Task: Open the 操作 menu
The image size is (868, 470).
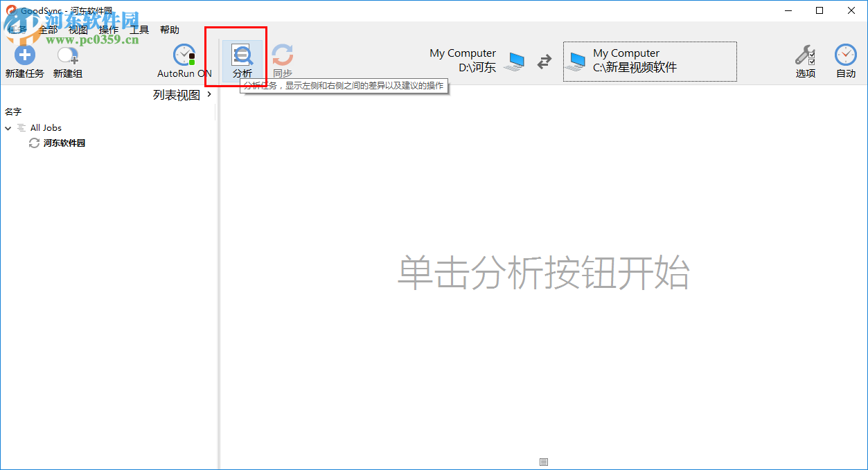Action: coord(109,30)
